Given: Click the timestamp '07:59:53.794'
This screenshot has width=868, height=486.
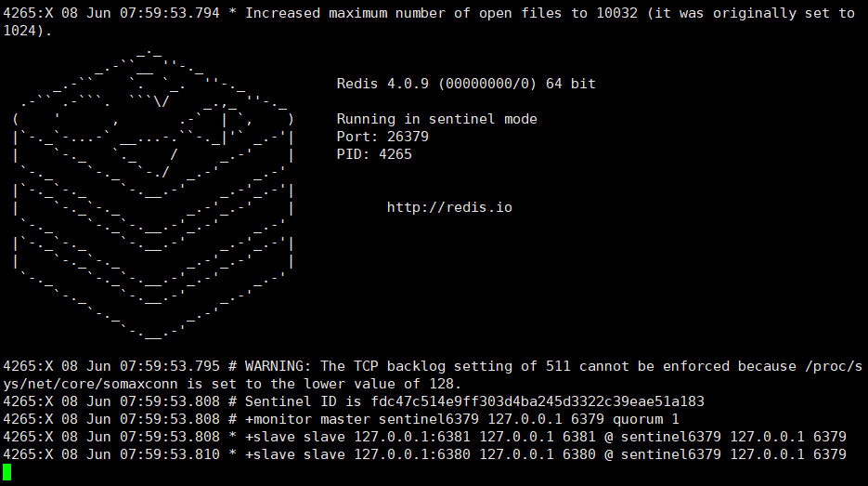Looking at the screenshot, I should pyautogui.click(x=169, y=13).
